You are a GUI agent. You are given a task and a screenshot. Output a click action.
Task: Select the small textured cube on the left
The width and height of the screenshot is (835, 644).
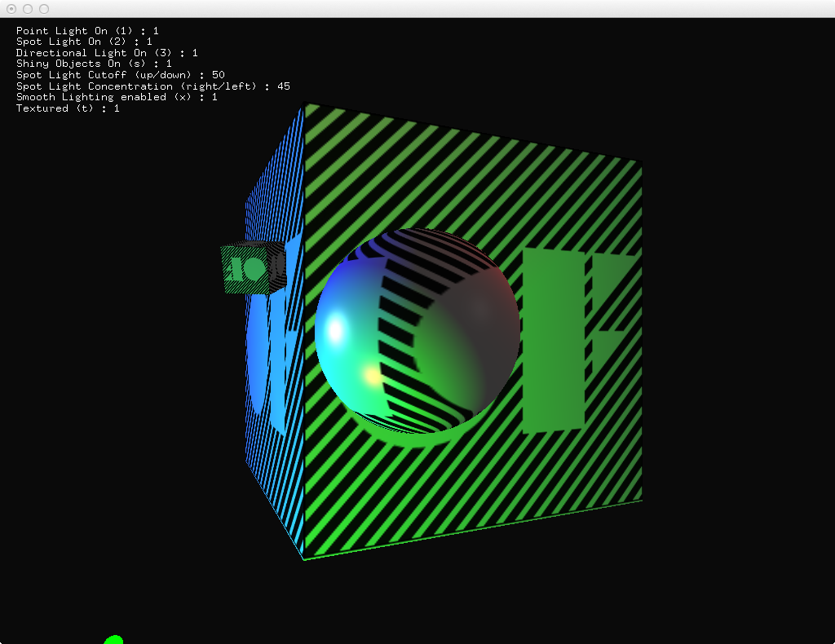point(251,267)
